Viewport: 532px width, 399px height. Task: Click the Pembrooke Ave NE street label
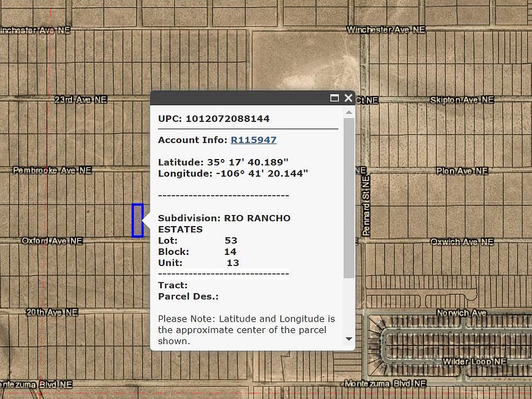coord(52,171)
